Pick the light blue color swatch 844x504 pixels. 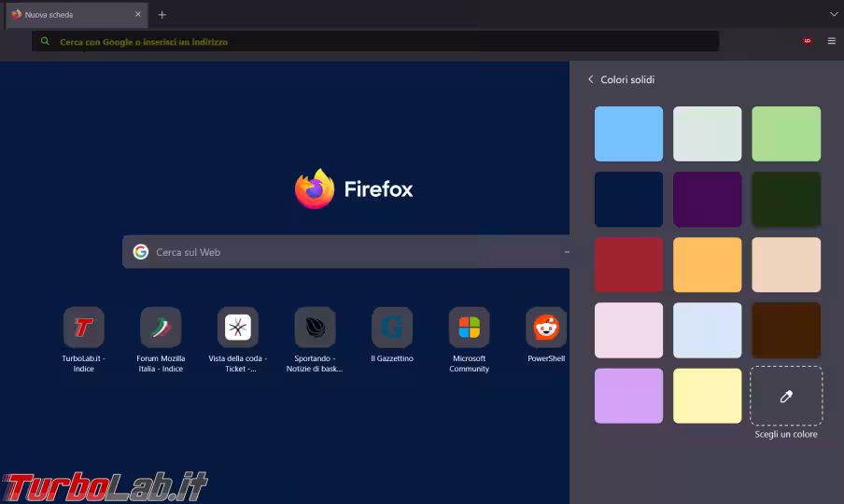pos(628,134)
